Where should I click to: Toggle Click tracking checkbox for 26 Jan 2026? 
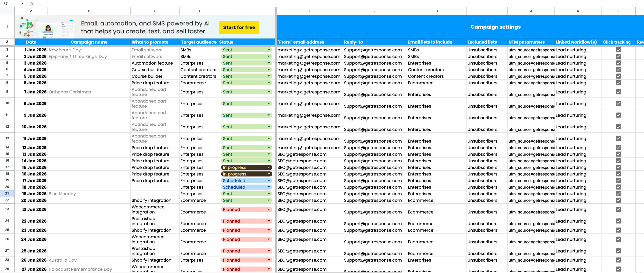coord(618,260)
